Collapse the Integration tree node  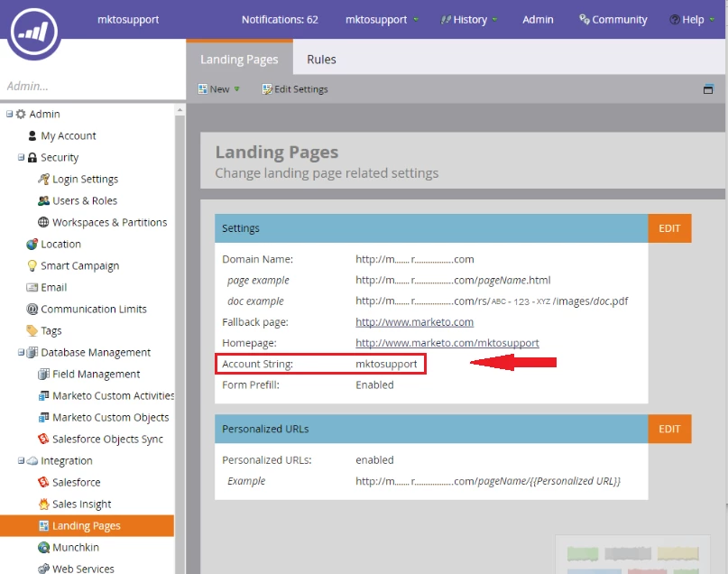(x=21, y=460)
